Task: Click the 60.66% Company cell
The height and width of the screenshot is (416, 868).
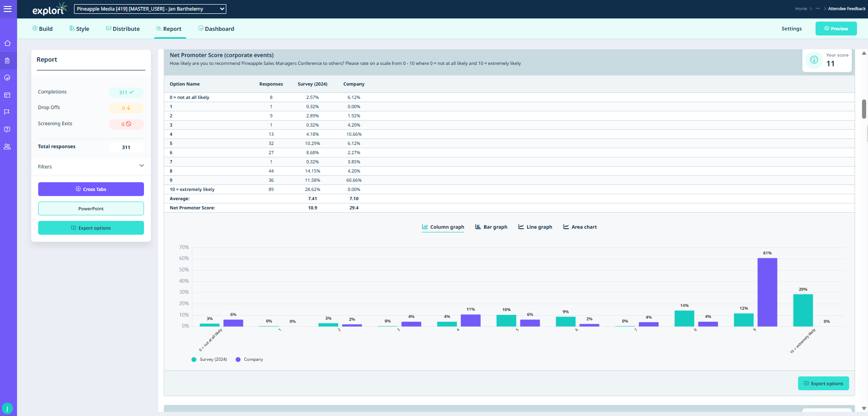Action: 354,180
